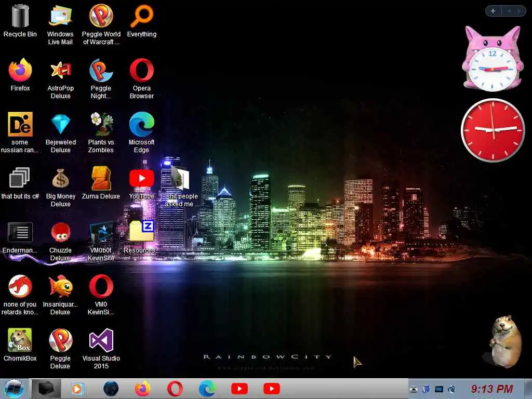This screenshot has width=532, height=399.
Task: Select the 'some russian ran...' desktop icon
Action: pos(20,132)
